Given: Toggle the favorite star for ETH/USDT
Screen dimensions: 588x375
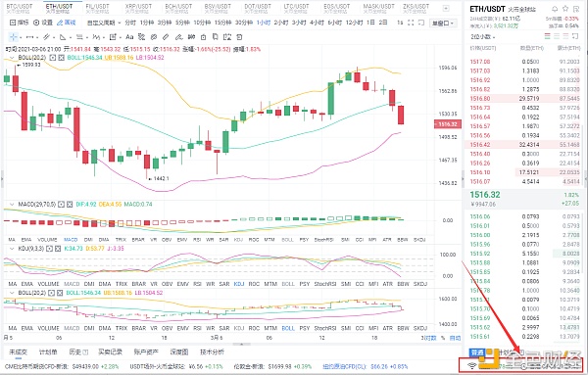Looking at the screenshot, I should point(565,9).
